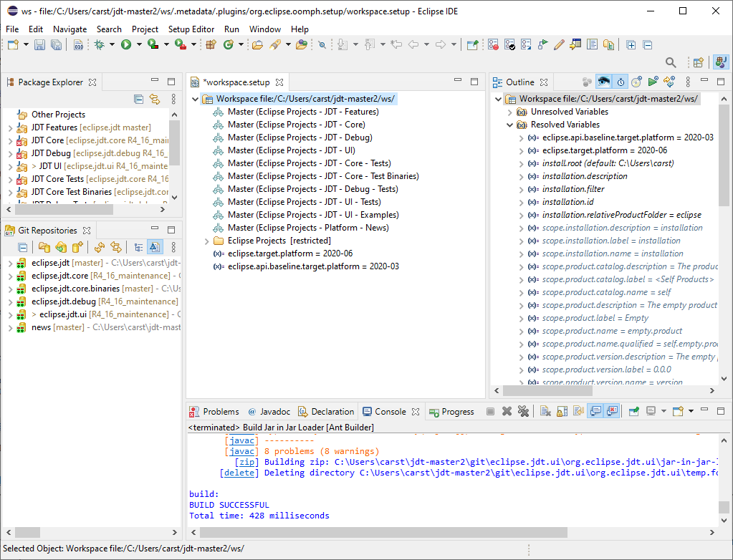Click the Run External Tools icon
The height and width of the screenshot is (560, 733).
click(x=180, y=45)
